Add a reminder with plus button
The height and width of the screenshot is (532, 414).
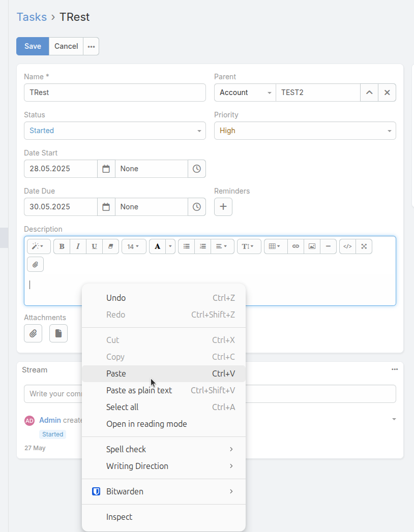(x=223, y=207)
